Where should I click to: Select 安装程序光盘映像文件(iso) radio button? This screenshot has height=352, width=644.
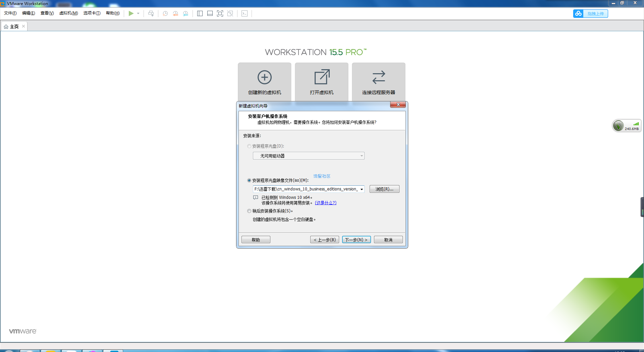(249, 180)
